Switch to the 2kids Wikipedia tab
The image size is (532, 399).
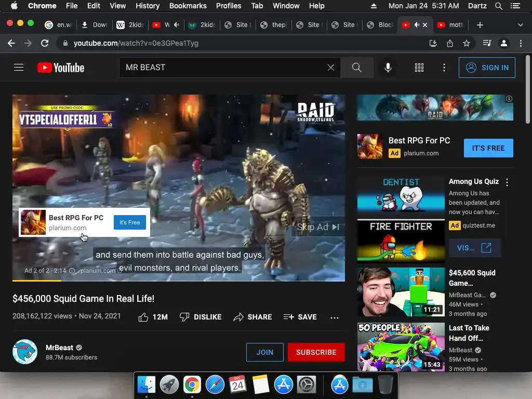tap(130, 25)
